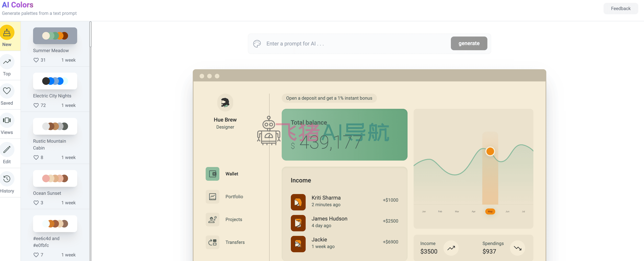Open the Edit tab

7,153
